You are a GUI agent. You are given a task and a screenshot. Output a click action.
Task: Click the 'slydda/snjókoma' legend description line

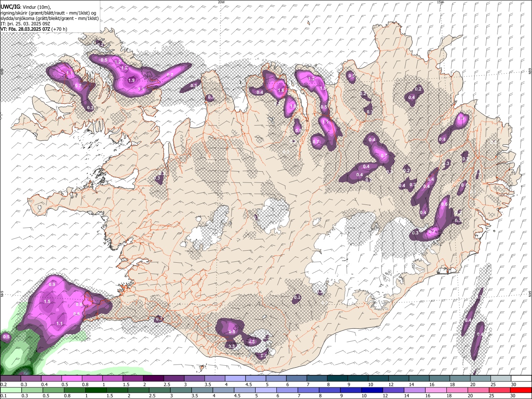[49, 18]
